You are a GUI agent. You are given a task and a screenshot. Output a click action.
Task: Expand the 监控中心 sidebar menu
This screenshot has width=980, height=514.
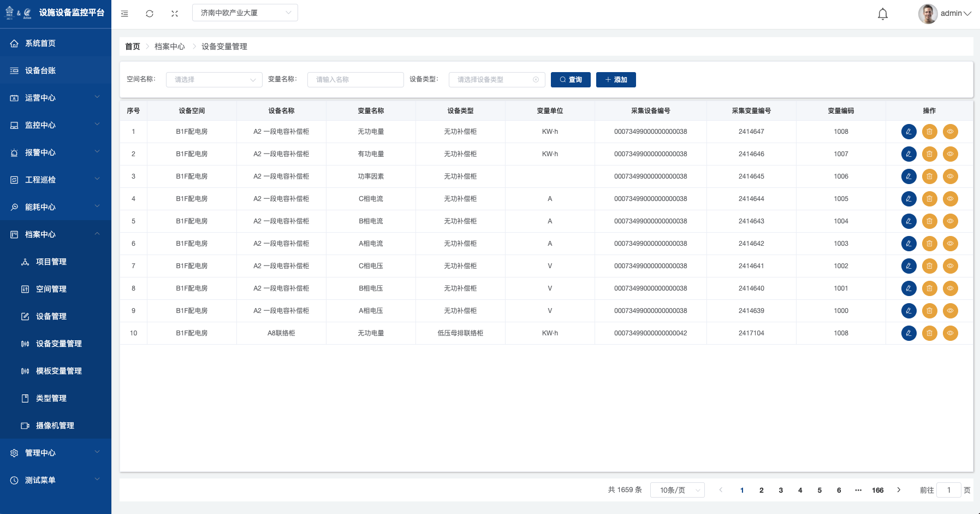pyautogui.click(x=55, y=125)
